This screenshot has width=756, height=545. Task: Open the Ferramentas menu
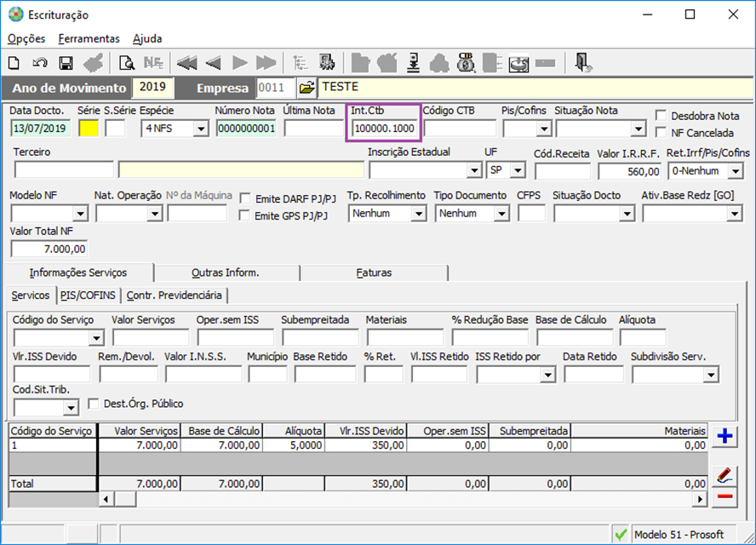tap(89, 38)
